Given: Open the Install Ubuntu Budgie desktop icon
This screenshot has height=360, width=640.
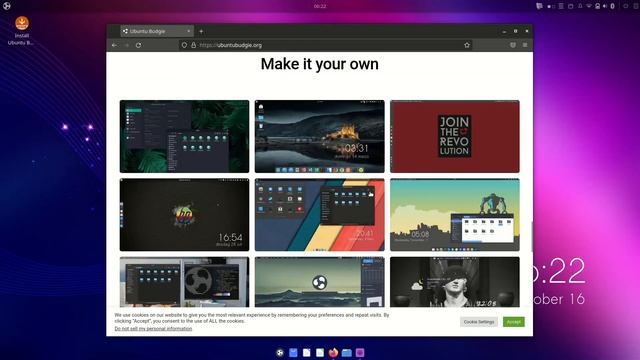Looking at the screenshot, I should [x=22, y=31].
